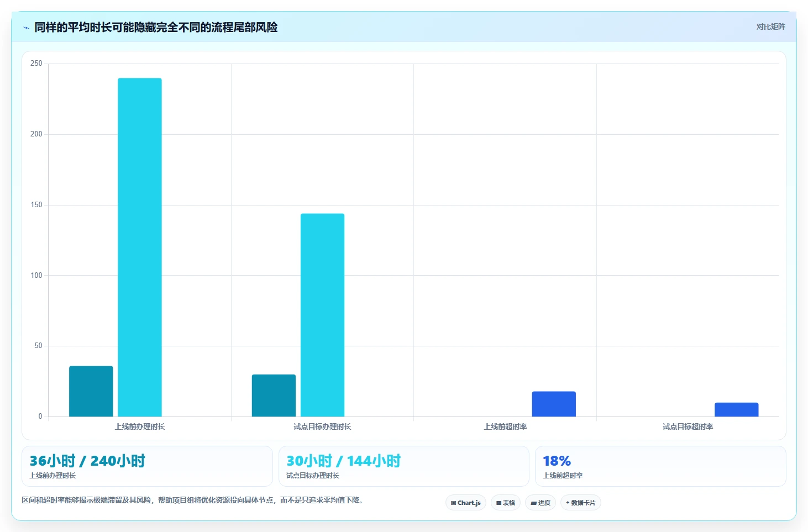Click the footnote text about 区间和超时率
The image size is (808, 532).
(x=193, y=500)
